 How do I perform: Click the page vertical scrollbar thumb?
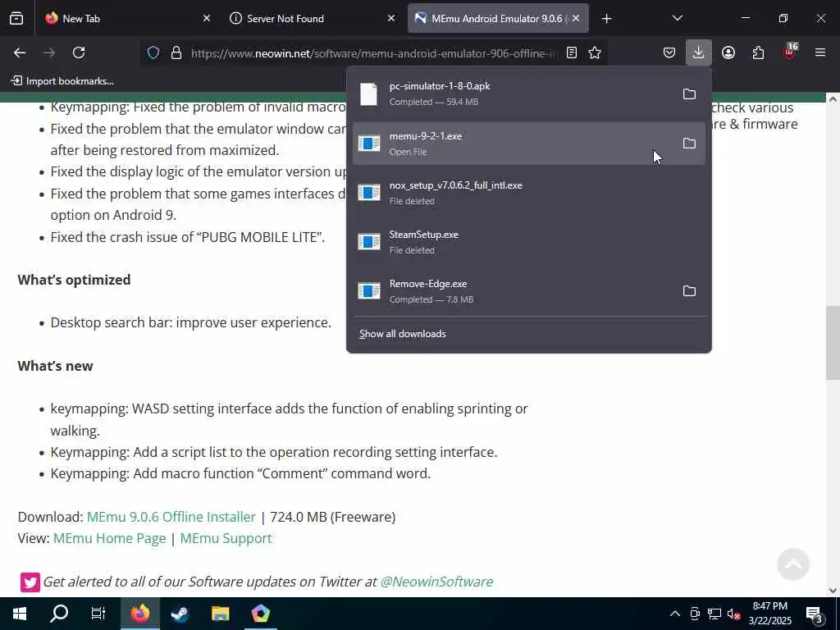pyautogui.click(x=833, y=343)
